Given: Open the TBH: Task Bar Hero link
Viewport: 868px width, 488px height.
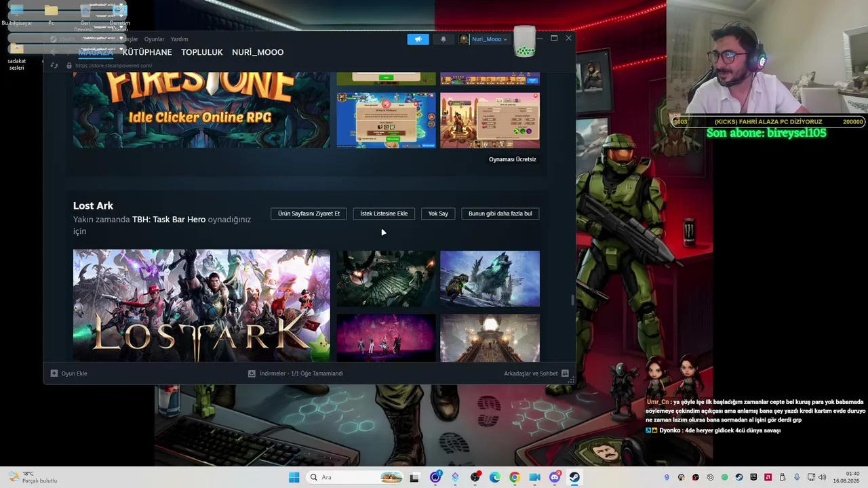Looking at the screenshot, I should (169, 220).
